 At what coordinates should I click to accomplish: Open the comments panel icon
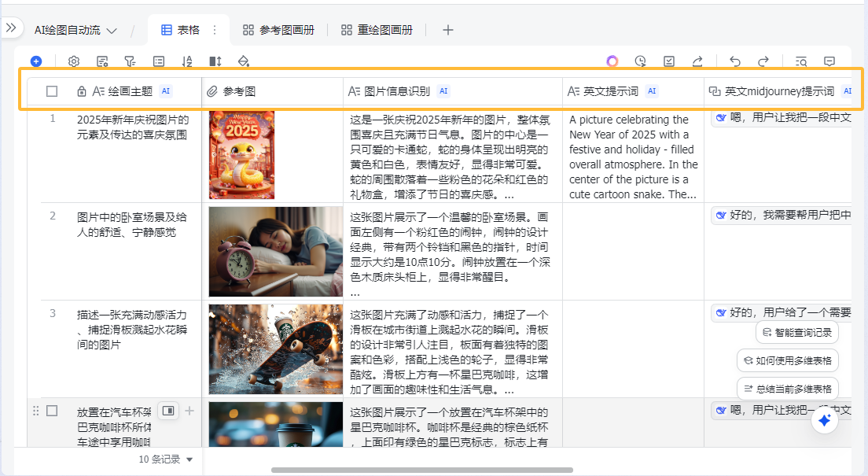tap(829, 61)
